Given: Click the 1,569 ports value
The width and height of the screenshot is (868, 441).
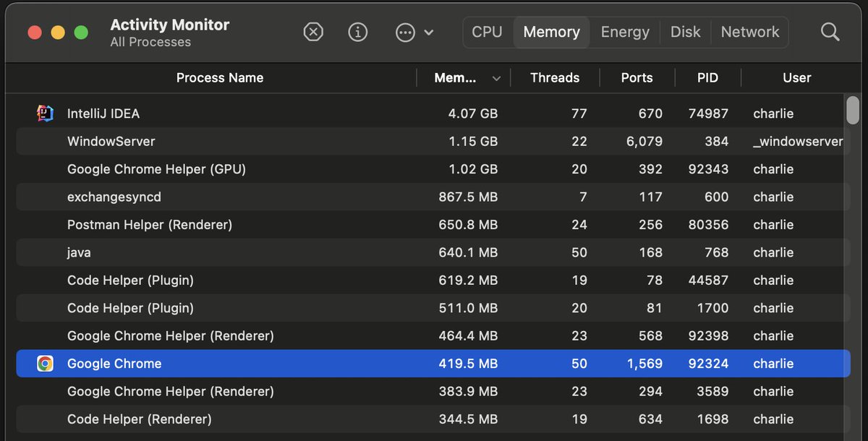Looking at the screenshot, I should [644, 364].
